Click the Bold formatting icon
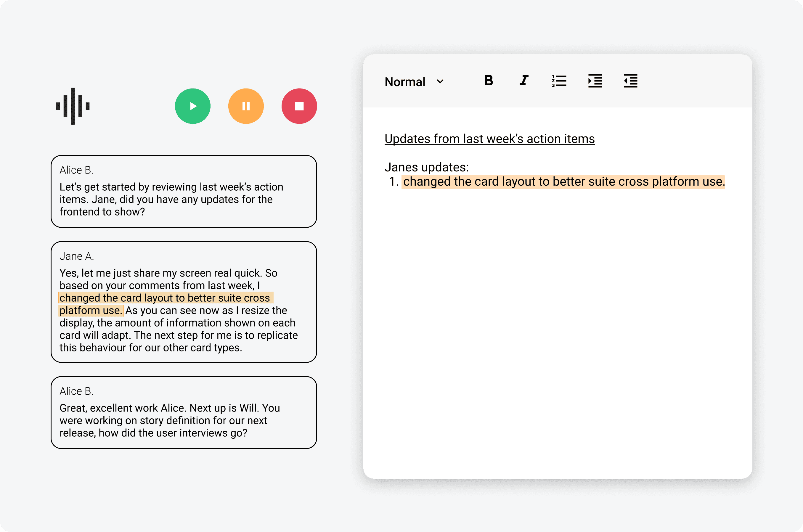Image resolution: width=803 pixels, height=532 pixels. point(488,80)
